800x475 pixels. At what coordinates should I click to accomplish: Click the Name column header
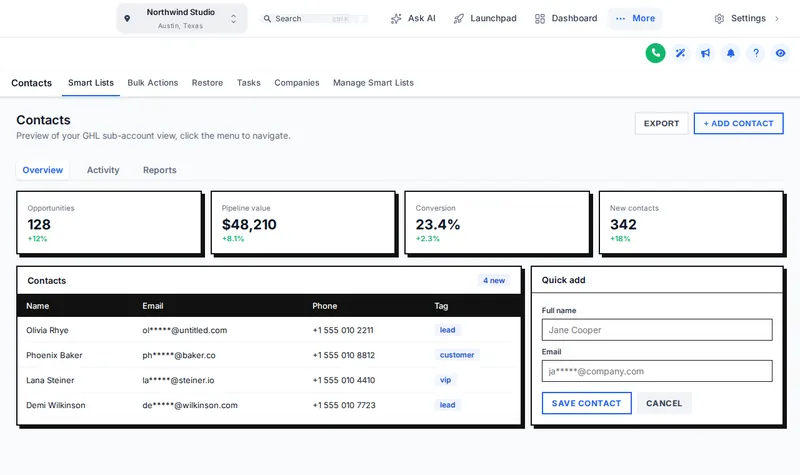coord(38,306)
